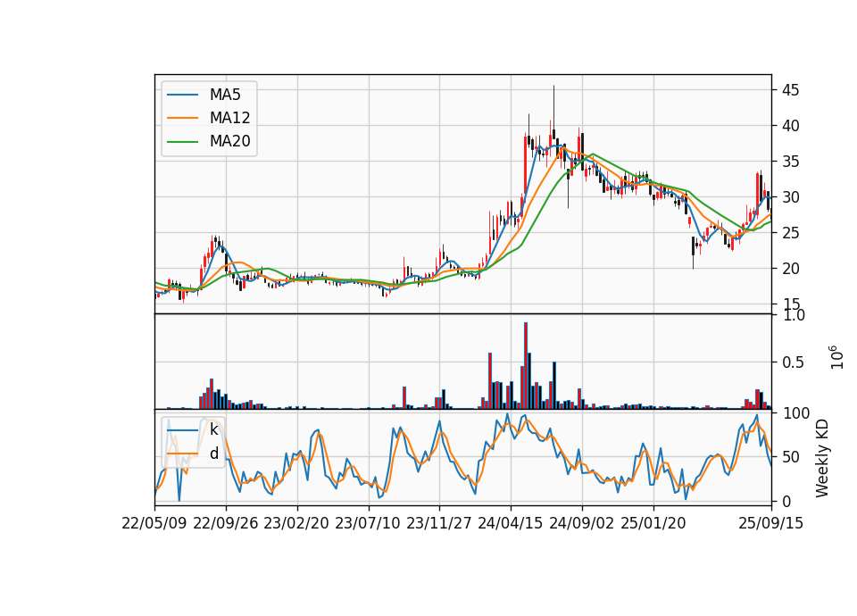Click the 35 price axis tick label
The height and width of the screenshot is (616, 857).
click(x=790, y=162)
